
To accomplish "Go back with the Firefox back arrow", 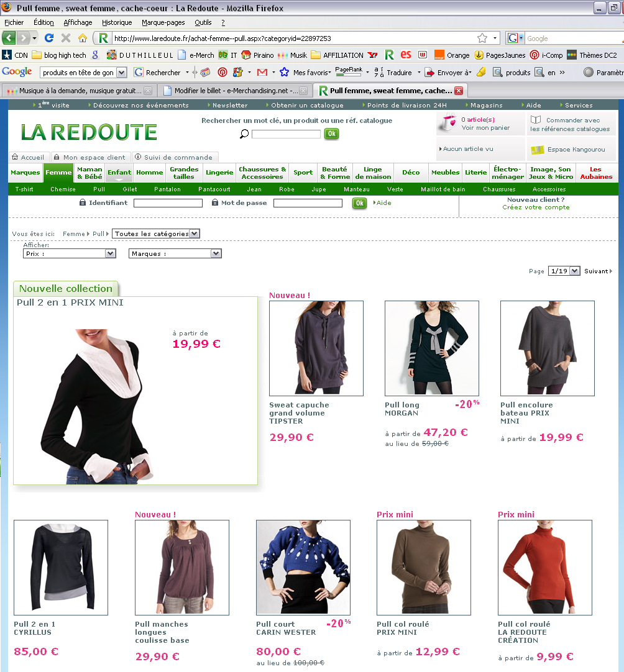I will click(x=9, y=38).
